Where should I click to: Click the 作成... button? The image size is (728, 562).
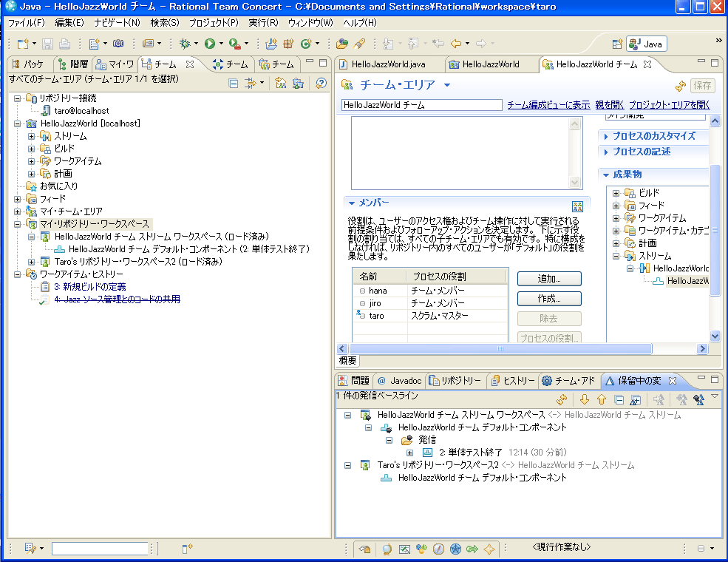[x=549, y=299]
